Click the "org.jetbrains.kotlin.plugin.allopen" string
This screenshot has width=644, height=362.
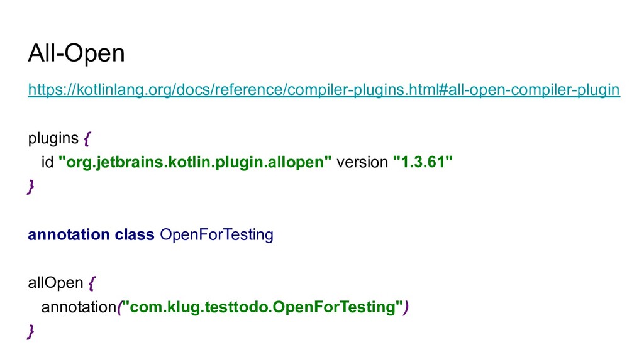coord(195,163)
